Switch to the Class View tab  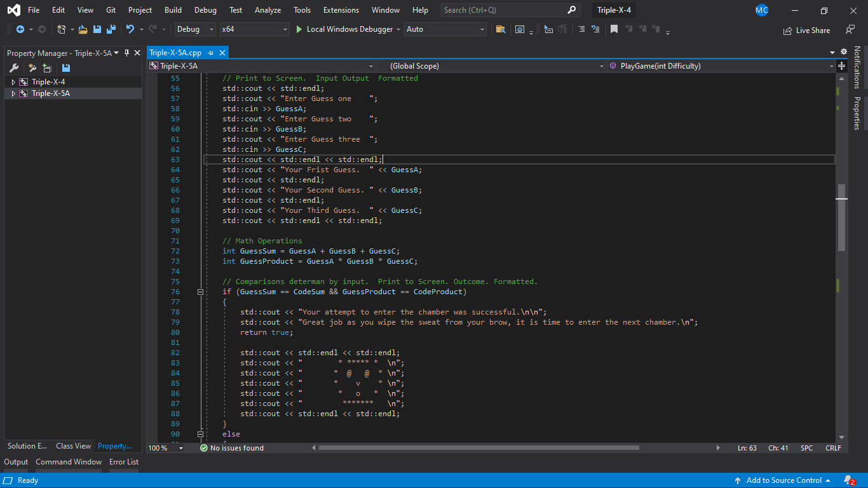click(73, 446)
